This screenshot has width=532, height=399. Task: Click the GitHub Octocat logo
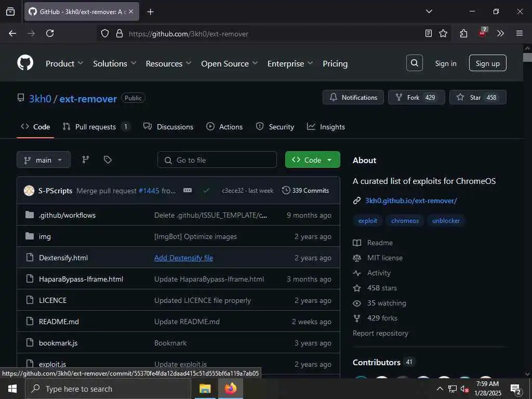(x=25, y=63)
